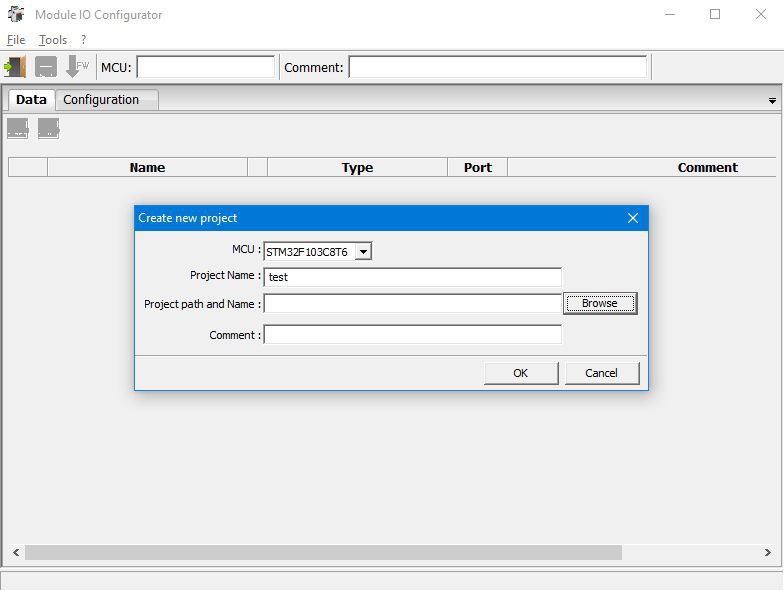Click the horizontal scrollbar thumb

coord(323,552)
